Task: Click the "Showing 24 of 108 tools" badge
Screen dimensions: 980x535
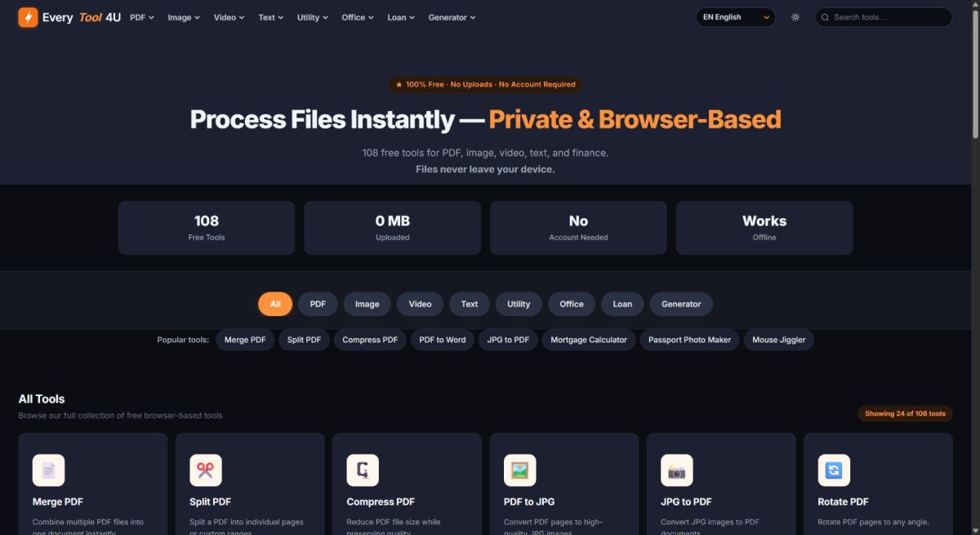Action: [905, 413]
